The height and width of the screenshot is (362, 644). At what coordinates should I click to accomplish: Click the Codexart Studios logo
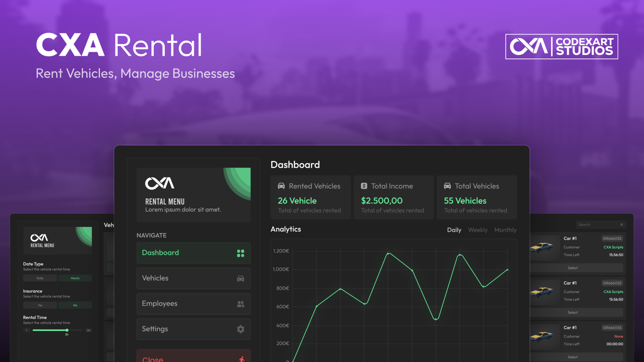(x=562, y=47)
